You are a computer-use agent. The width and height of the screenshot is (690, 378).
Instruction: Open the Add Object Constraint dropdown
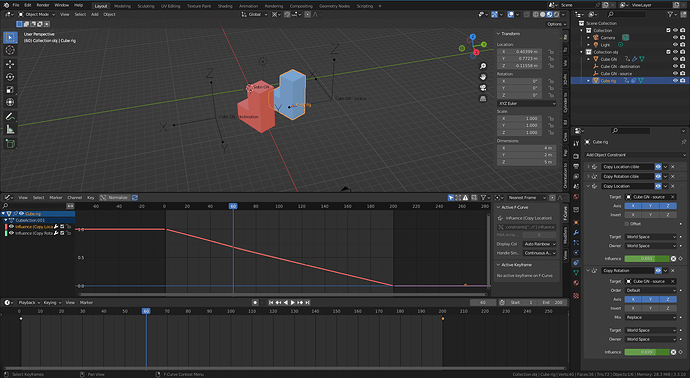(x=635, y=155)
